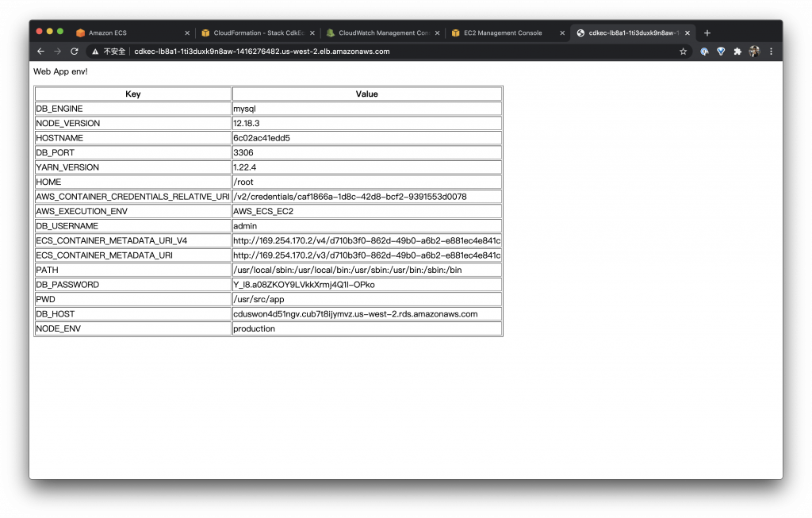Click the browser forward arrow
The height and width of the screenshot is (518, 812).
[57, 52]
